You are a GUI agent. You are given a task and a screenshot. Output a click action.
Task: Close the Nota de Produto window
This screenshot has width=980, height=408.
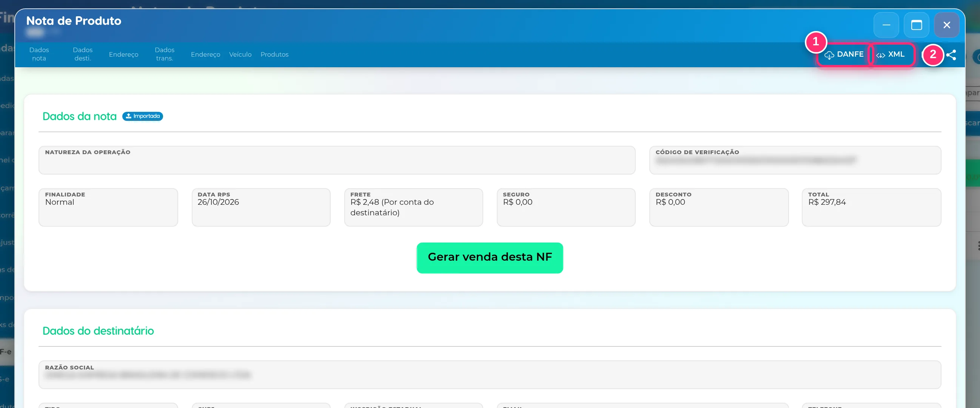pyautogui.click(x=946, y=25)
